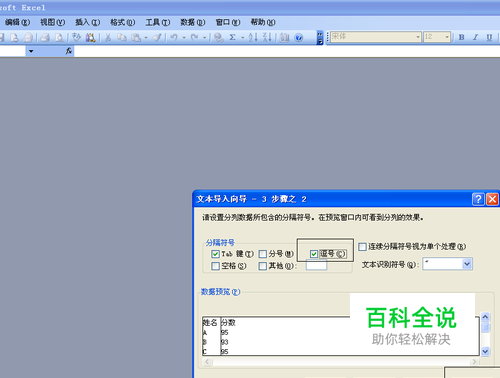Uncheck the 逗号 delimiter checkbox
This screenshot has height=378, width=500.
(x=314, y=254)
